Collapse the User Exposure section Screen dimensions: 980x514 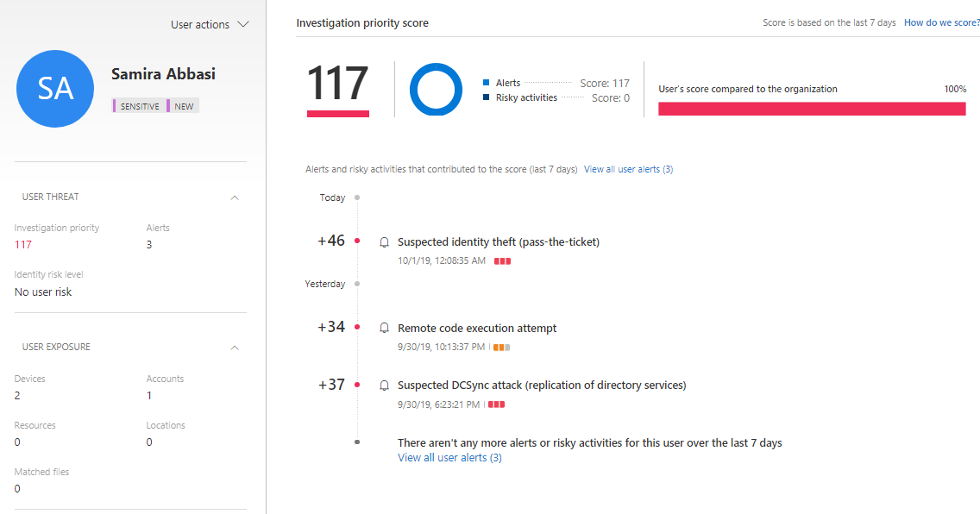(x=235, y=348)
